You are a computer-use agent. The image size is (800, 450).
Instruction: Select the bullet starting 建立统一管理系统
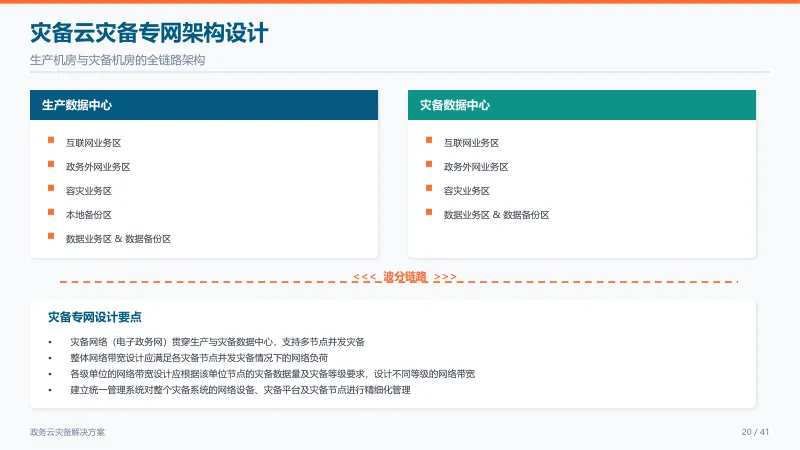pyautogui.click(x=240, y=390)
